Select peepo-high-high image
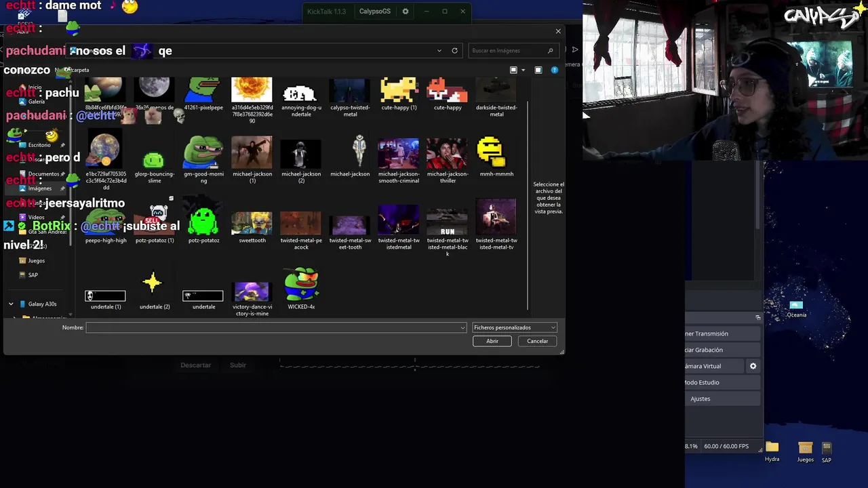 point(106,224)
